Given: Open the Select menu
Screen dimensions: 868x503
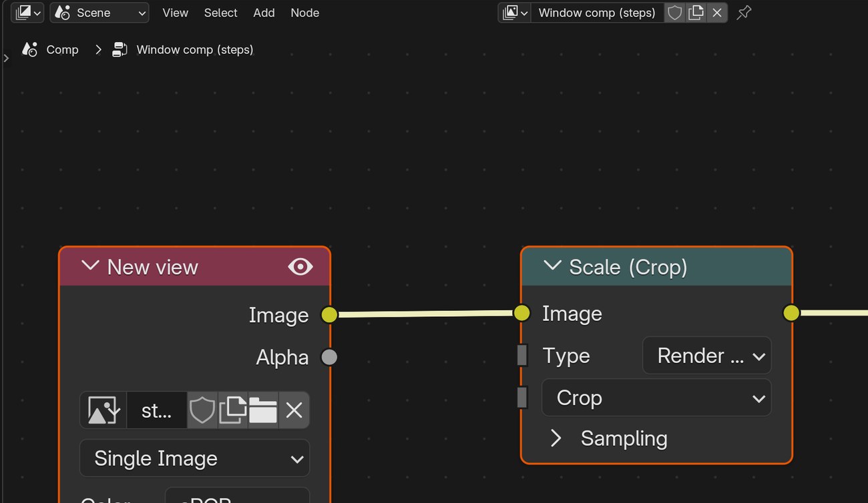Looking at the screenshot, I should click(x=220, y=13).
